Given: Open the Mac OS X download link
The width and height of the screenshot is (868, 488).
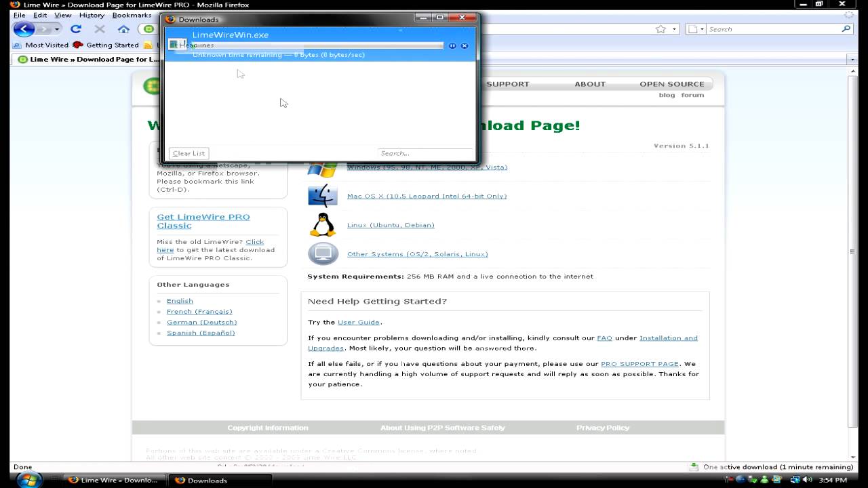Looking at the screenshot, I should pos(427,196).
